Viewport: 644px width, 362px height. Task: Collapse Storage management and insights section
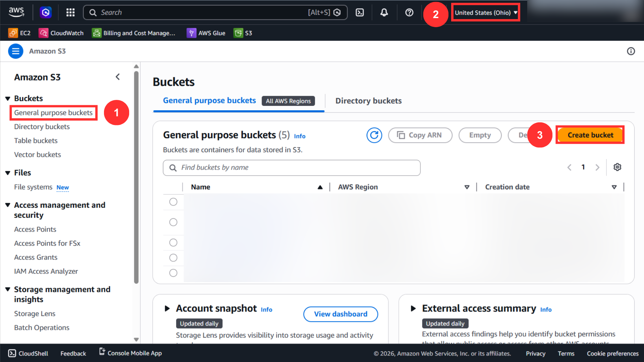pyautogui.click(x=8, y=289)
